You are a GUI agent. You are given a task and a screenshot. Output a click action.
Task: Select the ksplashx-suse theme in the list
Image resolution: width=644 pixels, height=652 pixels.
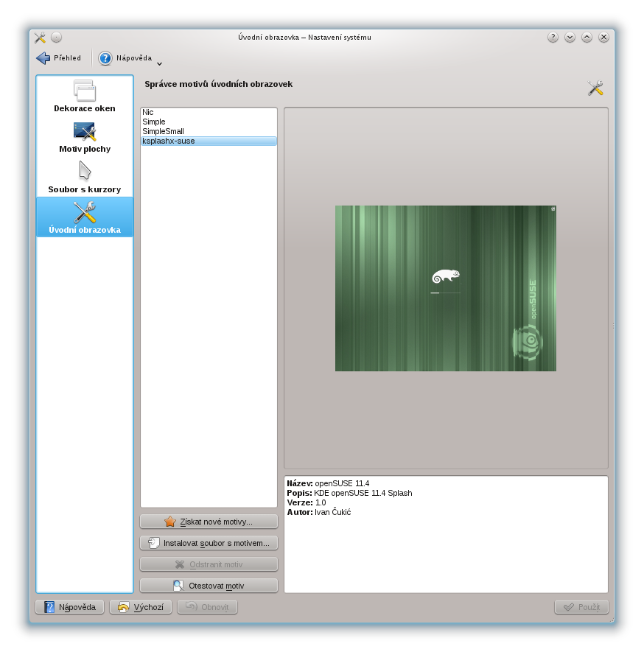coord(209,141)
